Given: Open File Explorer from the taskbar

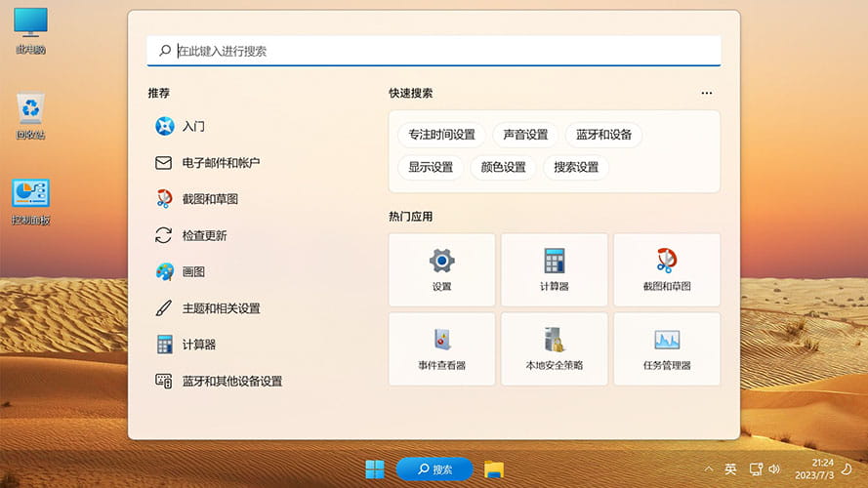Looking at the screenshot, I should click(x=494, y=469).
